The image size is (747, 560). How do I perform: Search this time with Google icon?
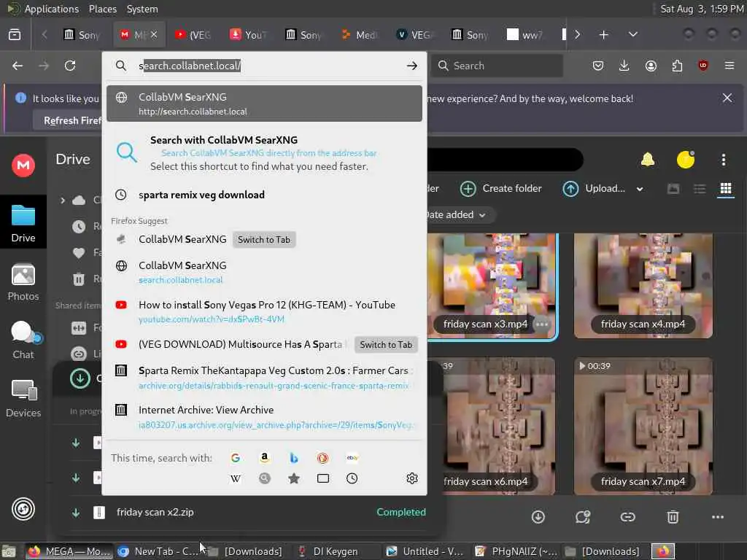click(236, 458)
